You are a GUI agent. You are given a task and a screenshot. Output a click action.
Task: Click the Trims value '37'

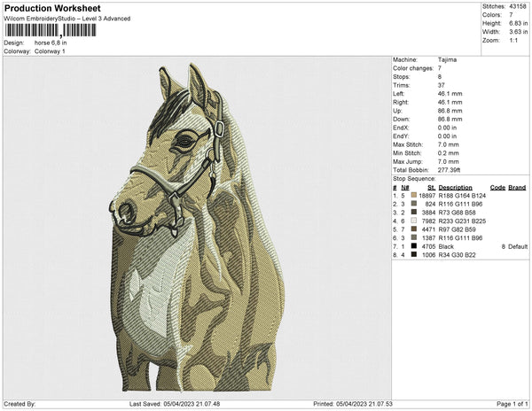(x=441, y=85)
